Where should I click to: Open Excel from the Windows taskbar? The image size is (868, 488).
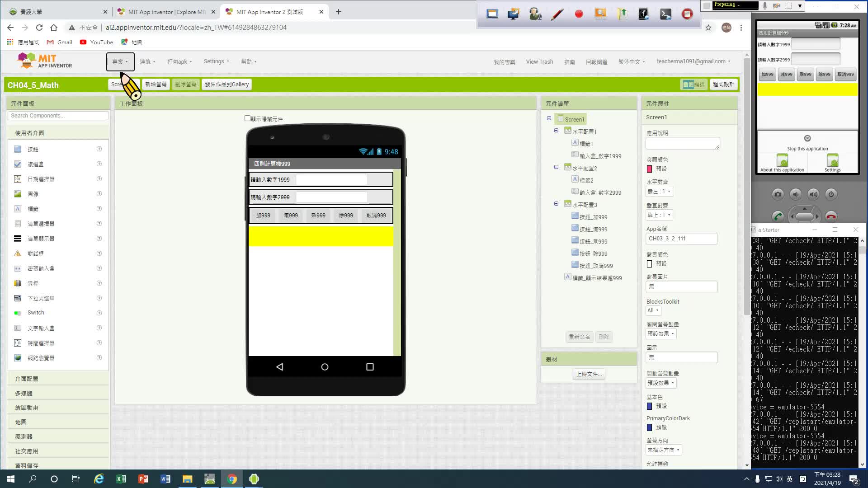(x=121, y=479)
